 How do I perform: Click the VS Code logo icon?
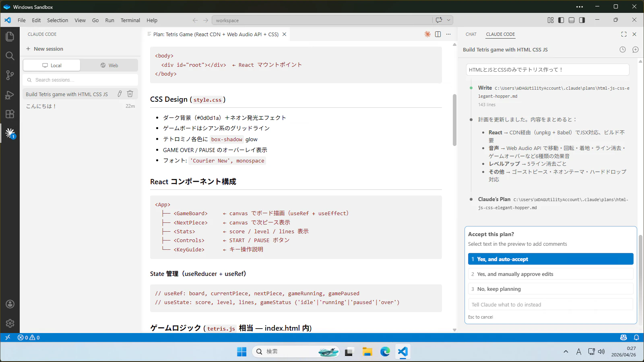click(8, 20)
